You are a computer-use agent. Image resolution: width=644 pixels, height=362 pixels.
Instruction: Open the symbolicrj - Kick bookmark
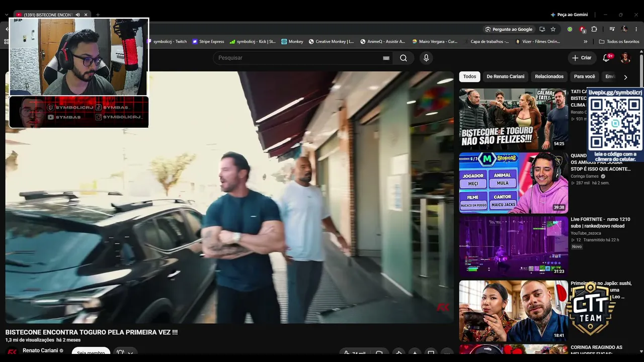click(x=253, y=42)
